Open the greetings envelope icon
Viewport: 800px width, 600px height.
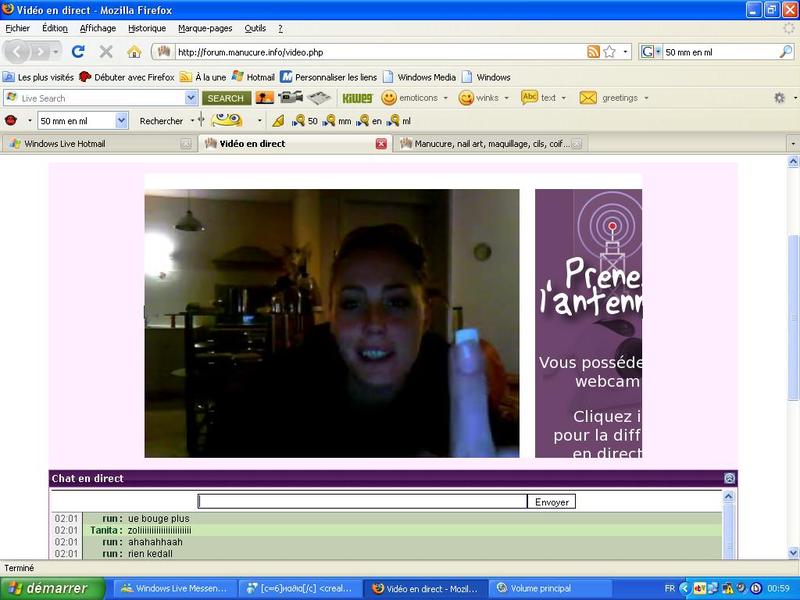[x=588, y=98]
